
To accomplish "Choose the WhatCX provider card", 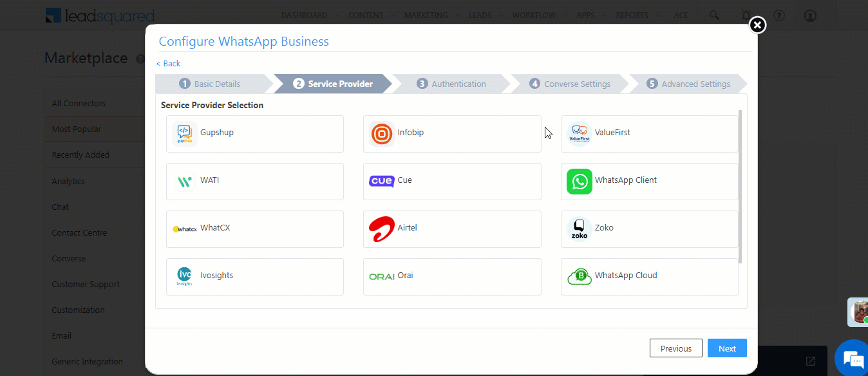I will (x=254, y=229).
